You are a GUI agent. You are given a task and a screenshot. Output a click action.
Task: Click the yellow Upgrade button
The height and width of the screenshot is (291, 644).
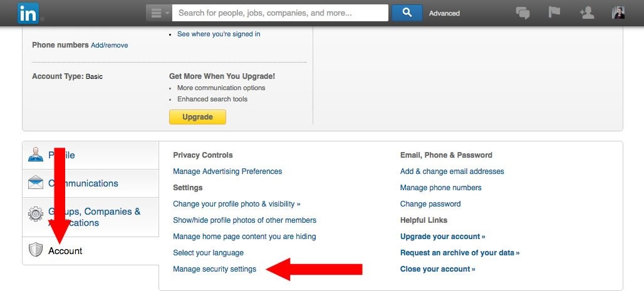[x=197, y=117]
